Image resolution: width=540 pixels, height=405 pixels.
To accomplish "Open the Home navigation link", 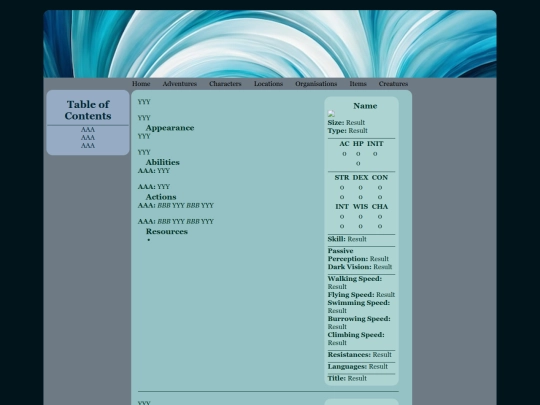I will (141, 84).
